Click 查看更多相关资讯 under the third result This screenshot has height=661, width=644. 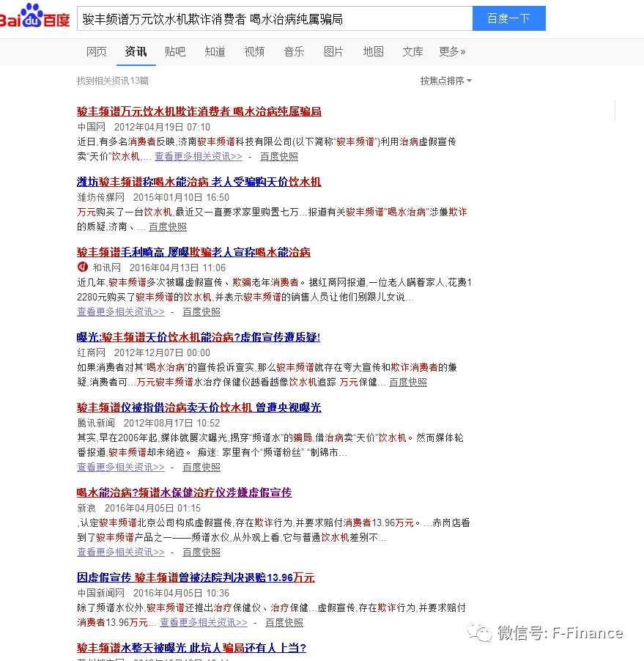[120, 311]
